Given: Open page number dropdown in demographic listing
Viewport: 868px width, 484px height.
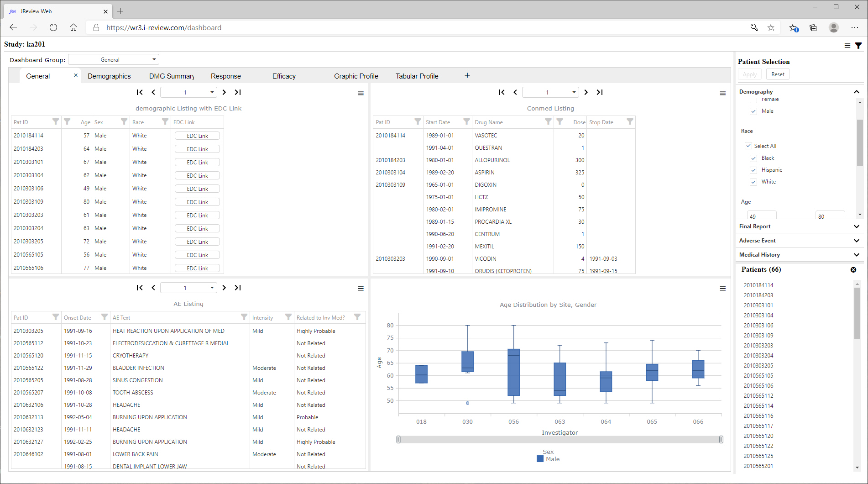Looking at the screenshot, I should pyautogui.click(x=188, y=92).
